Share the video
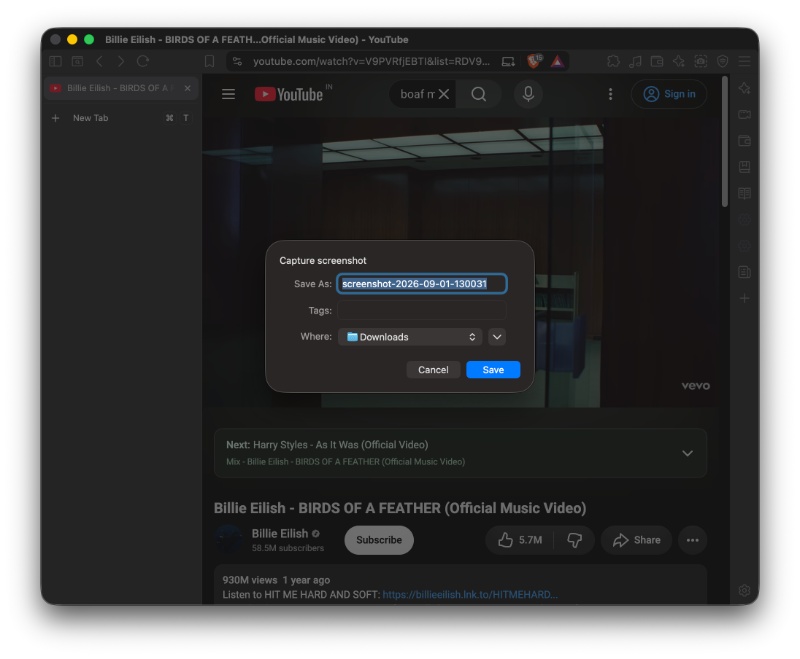This screenshot has width=800, height=659. pos(636,540)
